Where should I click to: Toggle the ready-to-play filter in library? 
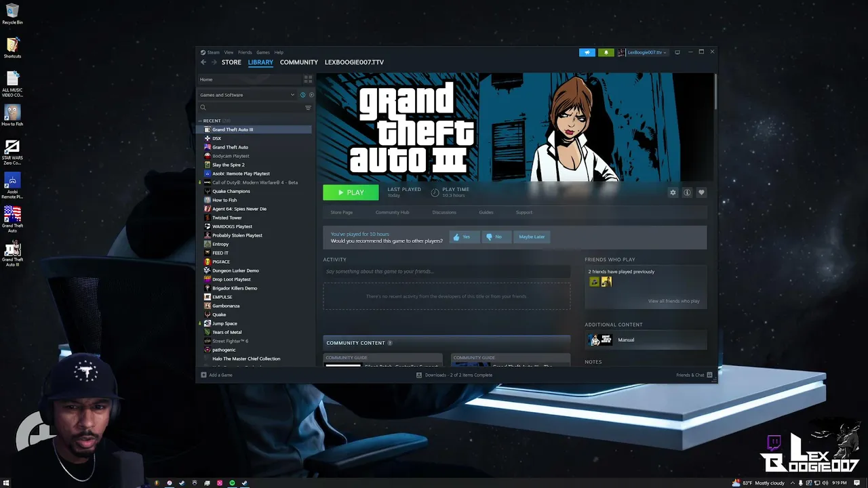[311, 95]
